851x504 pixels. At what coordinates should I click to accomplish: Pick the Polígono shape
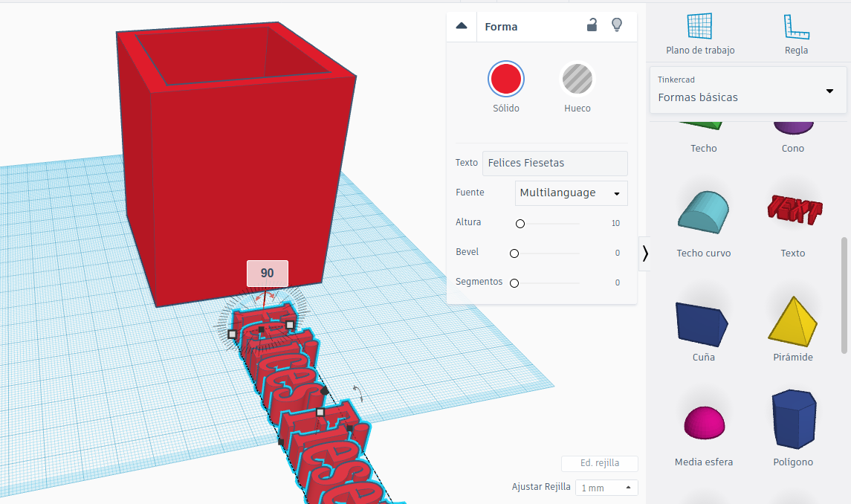pyautogui.click(x=792, y=420)
